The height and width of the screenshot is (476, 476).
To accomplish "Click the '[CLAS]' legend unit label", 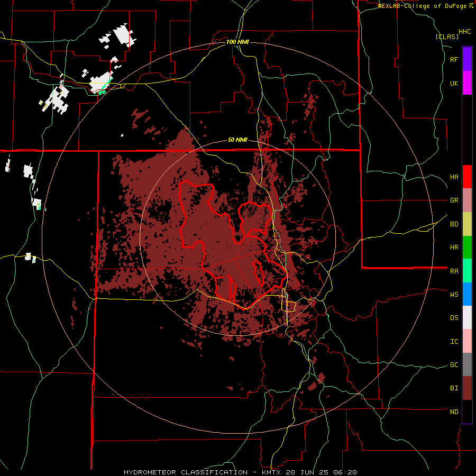I will coord(447,36).
